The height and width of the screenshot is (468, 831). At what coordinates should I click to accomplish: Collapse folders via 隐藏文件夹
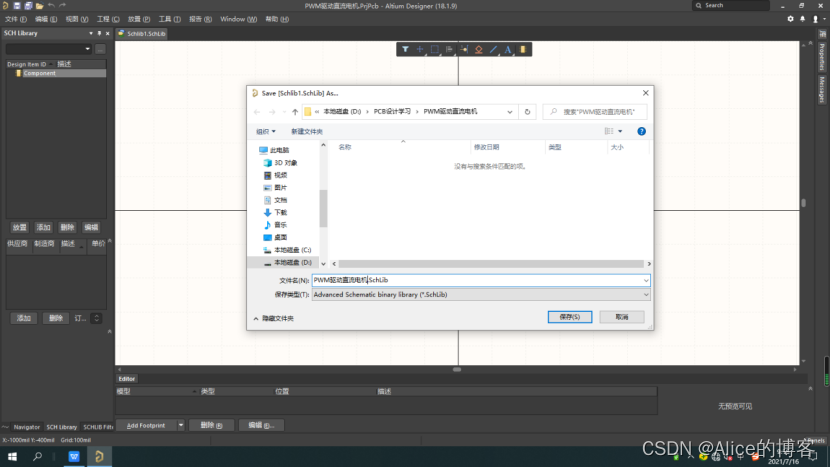click(x=273, y=319)
